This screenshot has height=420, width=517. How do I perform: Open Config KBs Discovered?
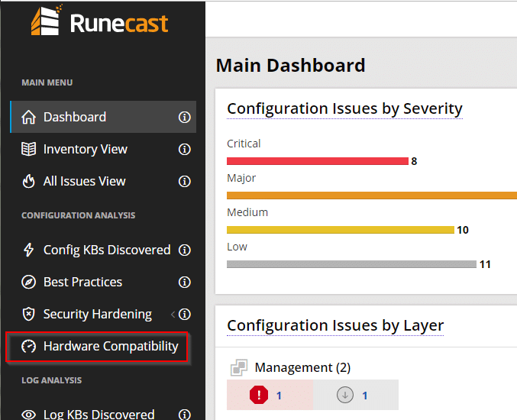pos(107,250)
